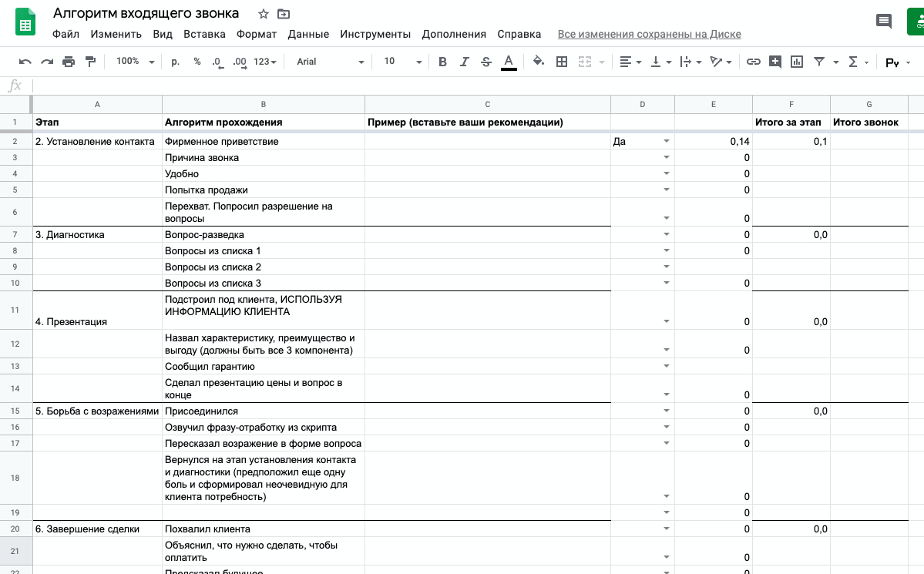Image resolution: width=924 pixels, height=574 pixels.
Task: Decrease decimal places with the .0 button
Action: pos(218,62)
